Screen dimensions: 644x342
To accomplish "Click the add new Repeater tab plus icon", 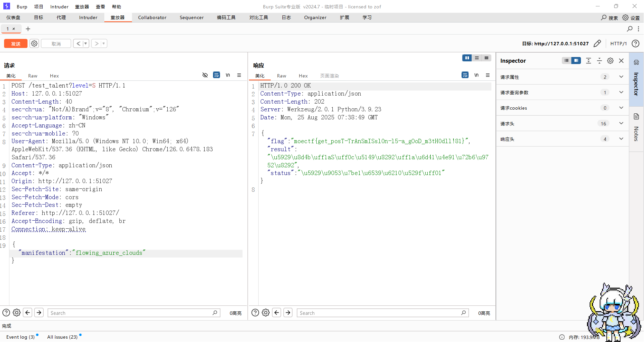I will click(28, 29).
